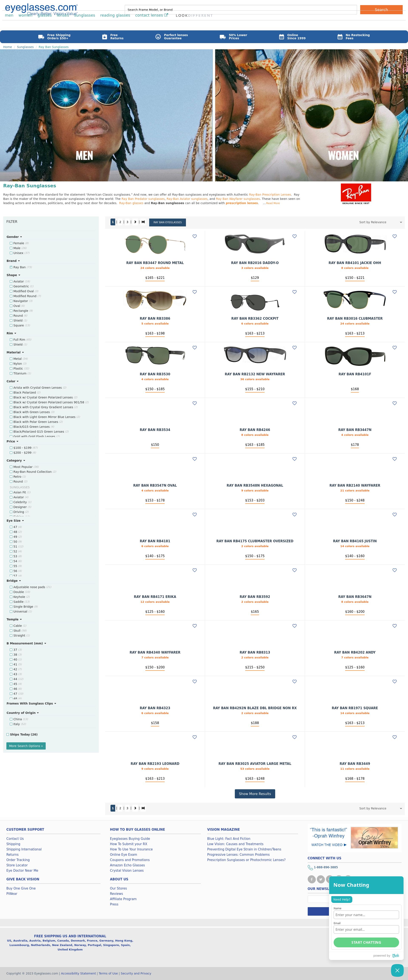Heart the RB4246 product card
The width and height of the screenshot is (408, 980).
click(x=294, y=403)
